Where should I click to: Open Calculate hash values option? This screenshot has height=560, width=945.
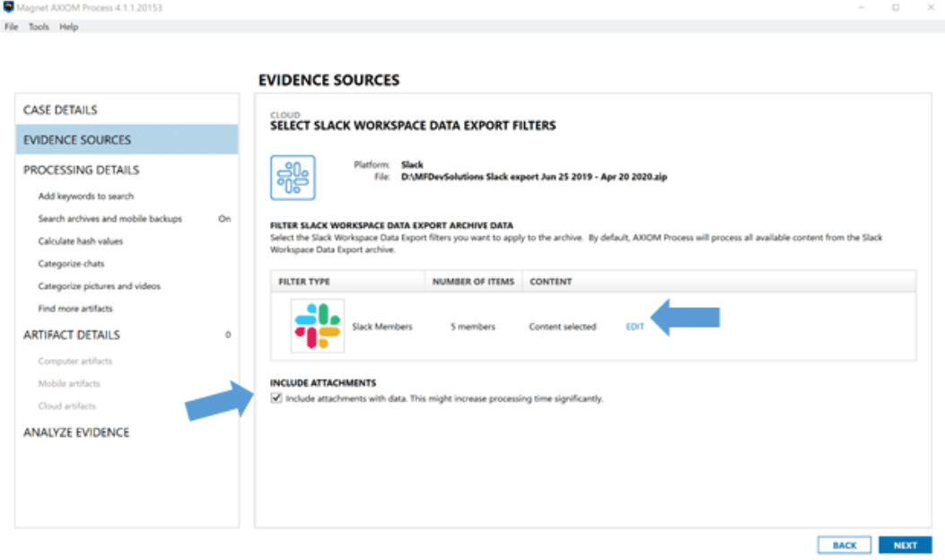81,241
